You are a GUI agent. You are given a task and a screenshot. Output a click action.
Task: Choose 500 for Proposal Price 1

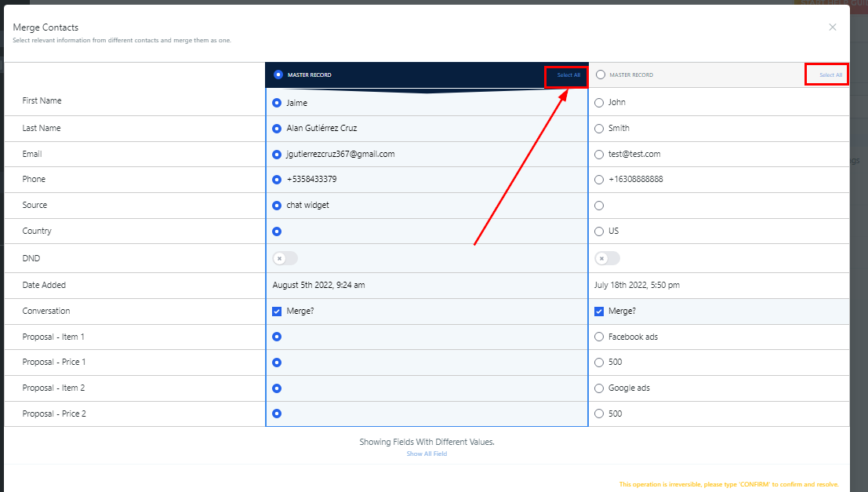pyautogui.click(x=600, y=363)
